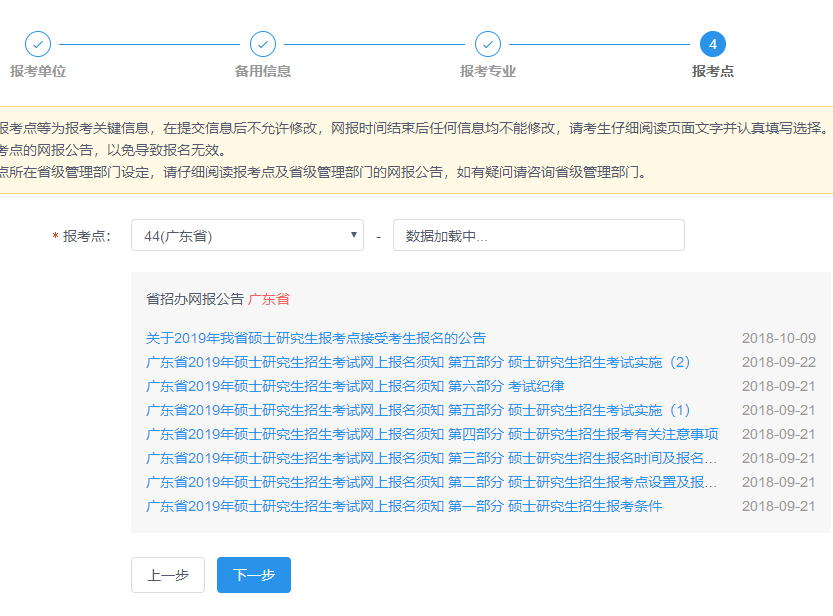The width and height of the screenshot is (833, 616).
Task: Select the 报考专业 step label
Action: [x=488, y=72]
